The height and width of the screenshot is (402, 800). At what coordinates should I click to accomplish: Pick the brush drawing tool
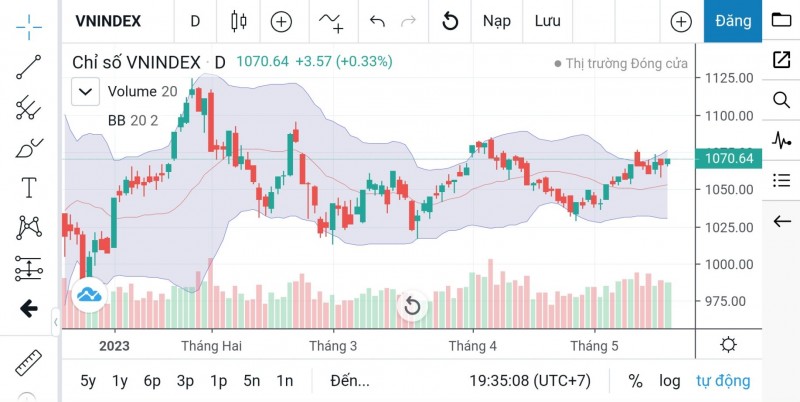coord(29,149)
